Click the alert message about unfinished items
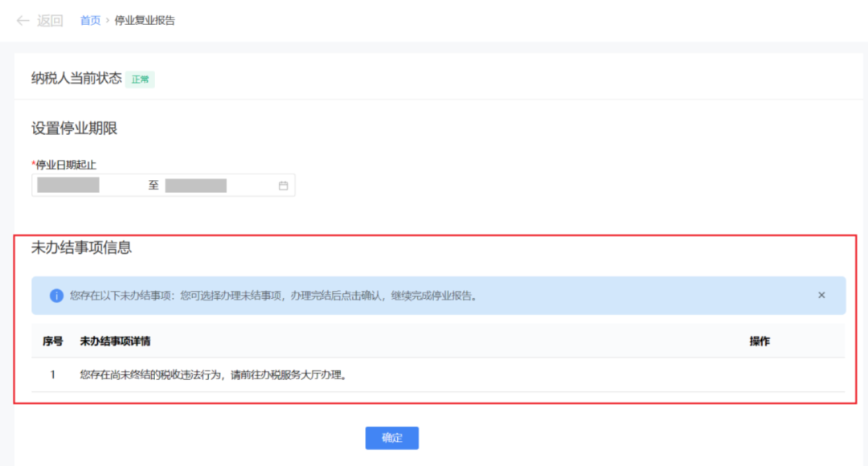 (273, 296)
